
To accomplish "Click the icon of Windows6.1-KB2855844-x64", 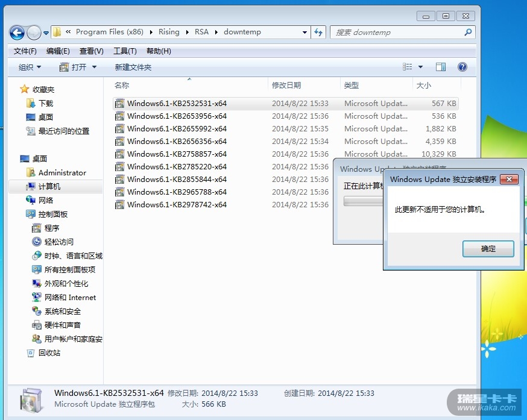I will [119, 180].
